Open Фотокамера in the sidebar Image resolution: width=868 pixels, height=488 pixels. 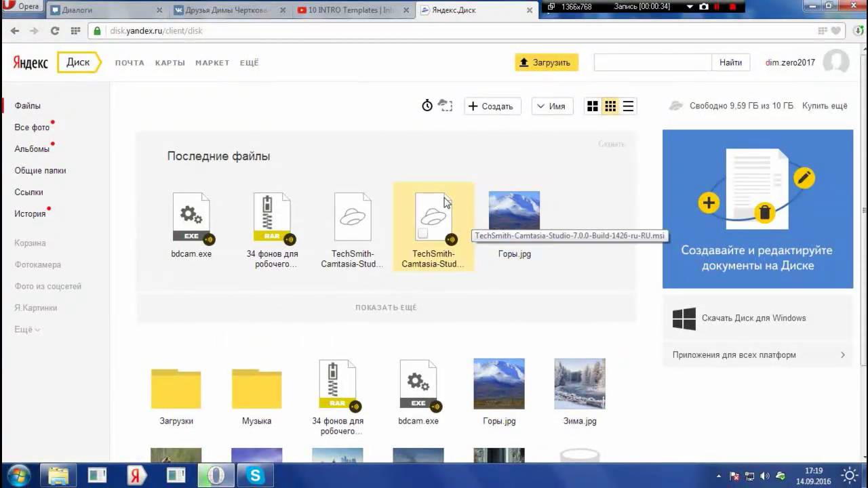37,264
